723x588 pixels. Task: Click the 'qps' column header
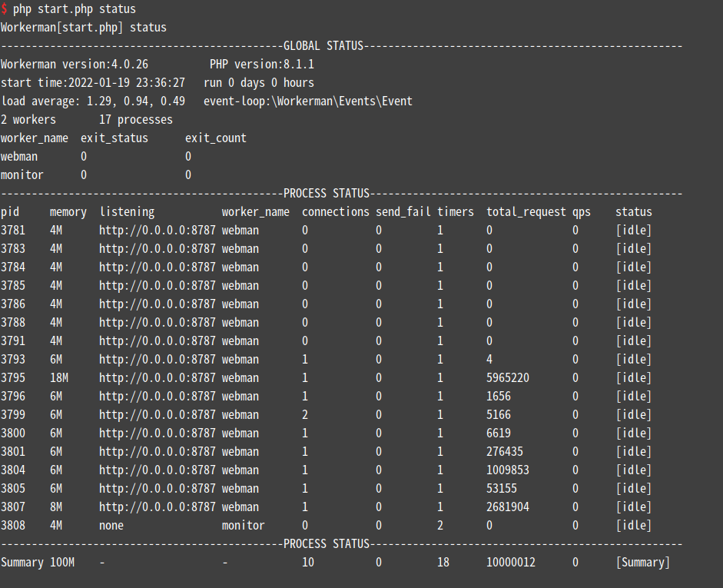coord(582,213)
